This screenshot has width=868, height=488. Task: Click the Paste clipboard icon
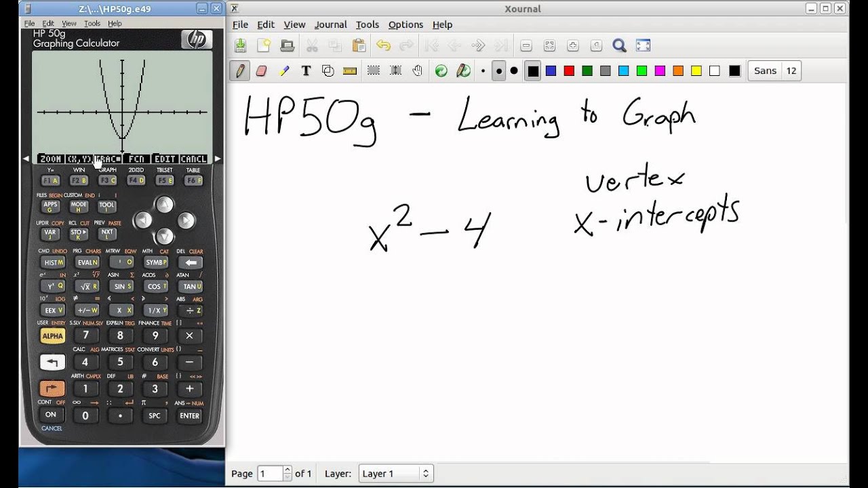pyautogui.click(x=359, y=45)
